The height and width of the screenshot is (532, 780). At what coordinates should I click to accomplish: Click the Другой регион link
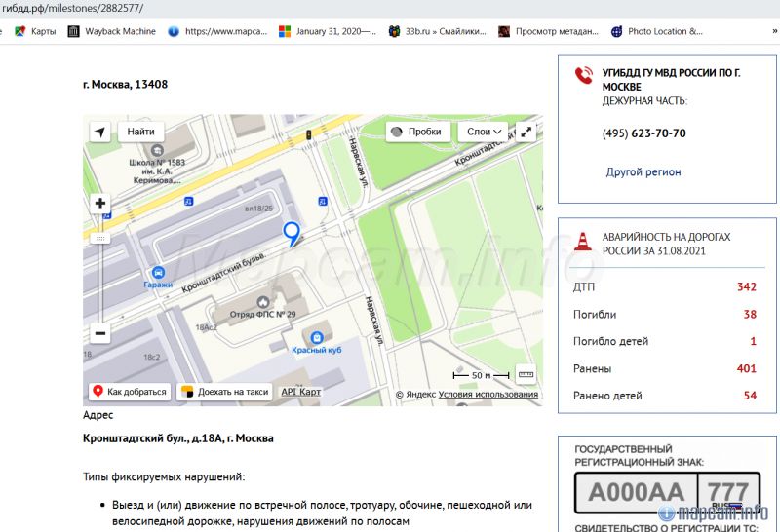point(643,172)
